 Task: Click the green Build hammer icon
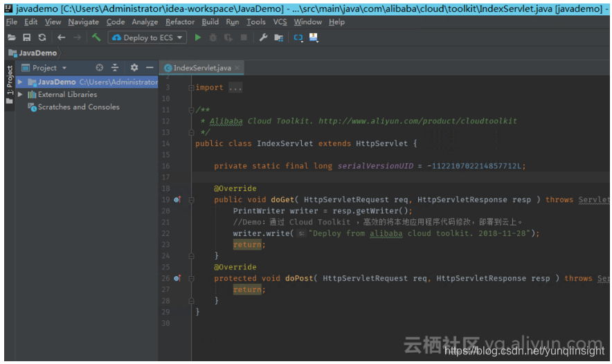tap(96, 37)
